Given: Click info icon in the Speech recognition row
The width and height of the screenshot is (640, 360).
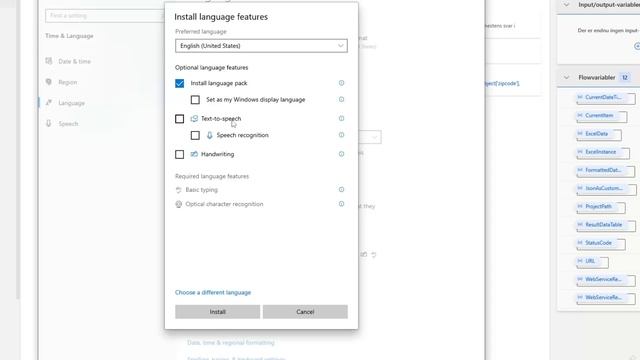Looking at the screenshot, I should pos(341,135).
